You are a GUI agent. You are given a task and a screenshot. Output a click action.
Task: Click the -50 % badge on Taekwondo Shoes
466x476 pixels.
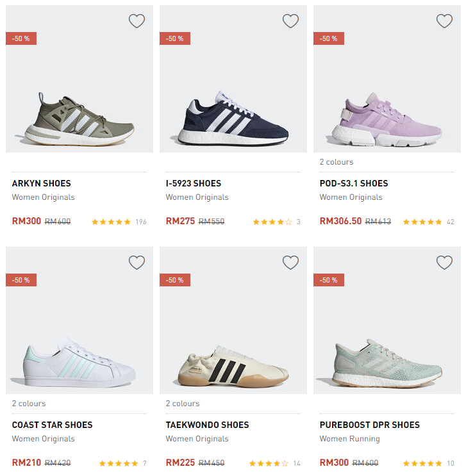click(x=175, y=280)
